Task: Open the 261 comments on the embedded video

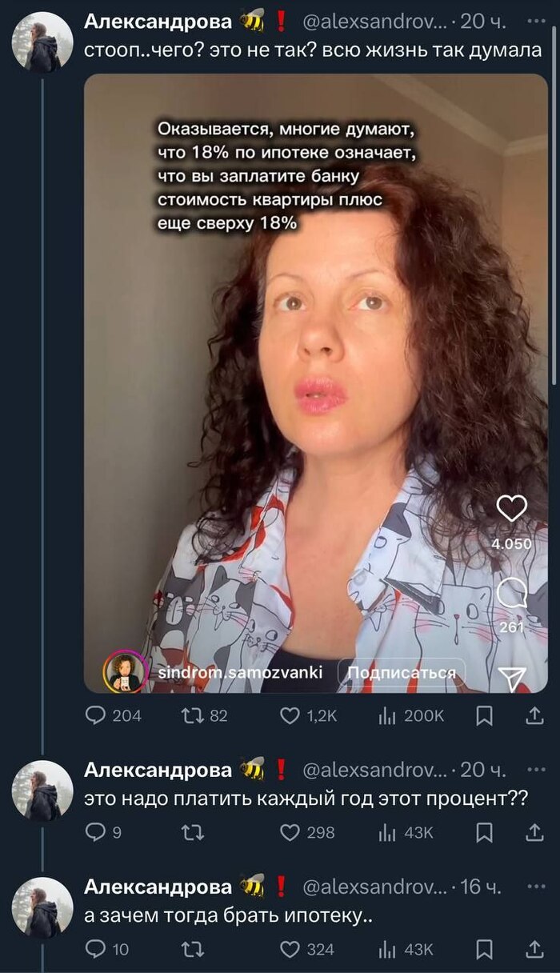Action: 511,591
